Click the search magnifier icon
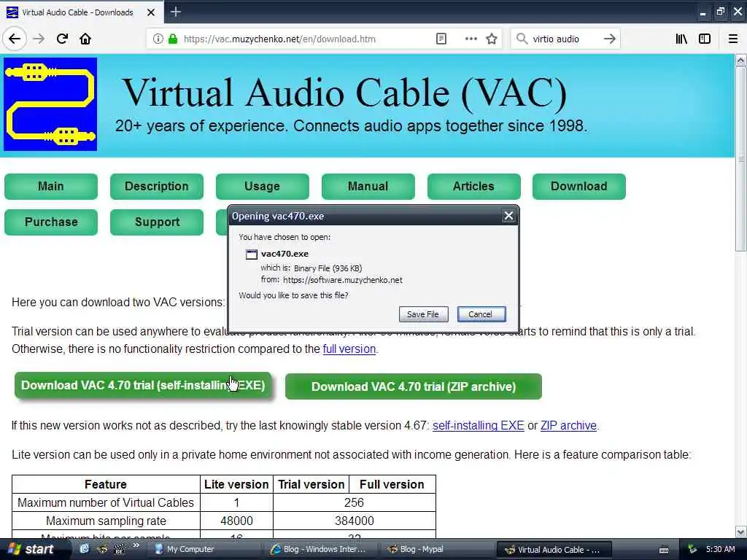Viewport: 747px width, 560px height. [522, 39]
